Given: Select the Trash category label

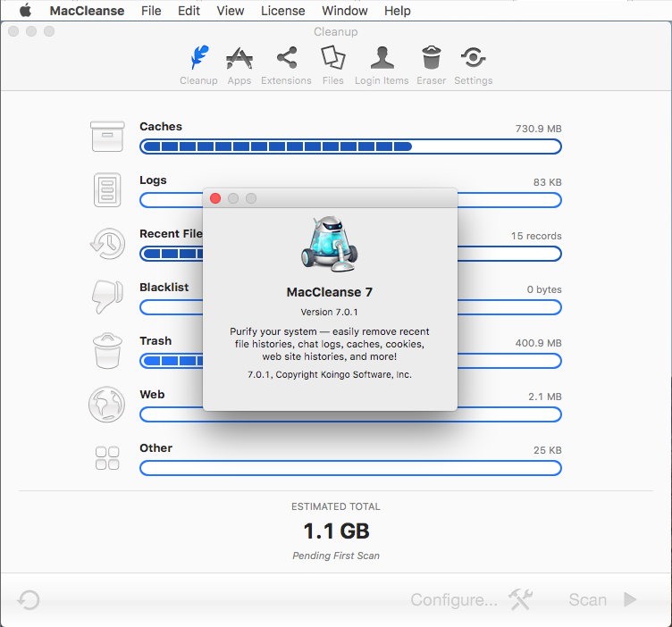Looking at the screenshot, I should (155, 341).
